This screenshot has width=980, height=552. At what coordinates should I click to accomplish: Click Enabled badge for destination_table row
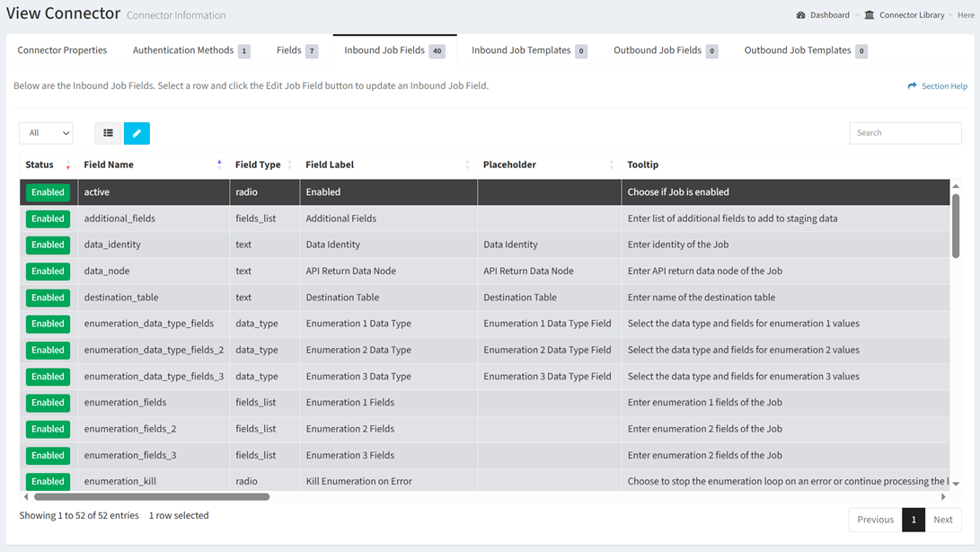(x=48, y=298)
